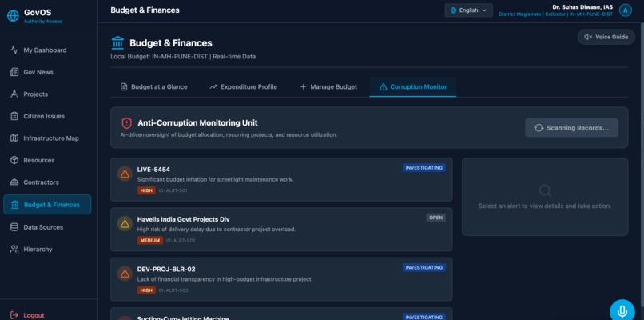Click the Hierarchy people icon

14,250
